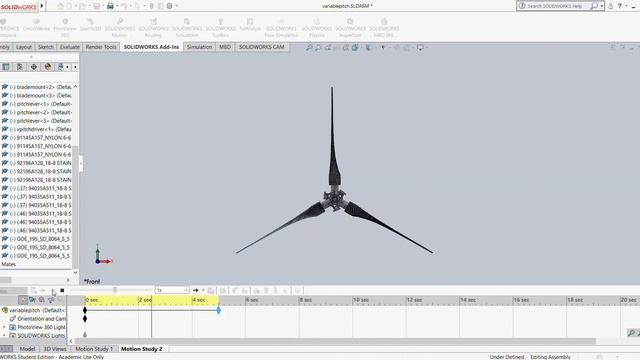The width and height of the screenshot is (640, 360).
Task: Toggle the second motion tree filter icon
Action: pyautogui.click(x=32, y=300)
